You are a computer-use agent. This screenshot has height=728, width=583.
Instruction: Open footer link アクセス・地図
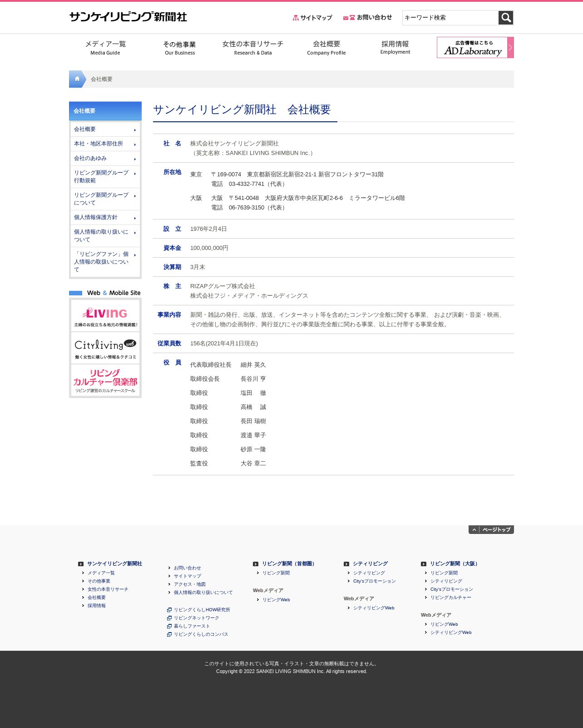(x=190, y=584)
